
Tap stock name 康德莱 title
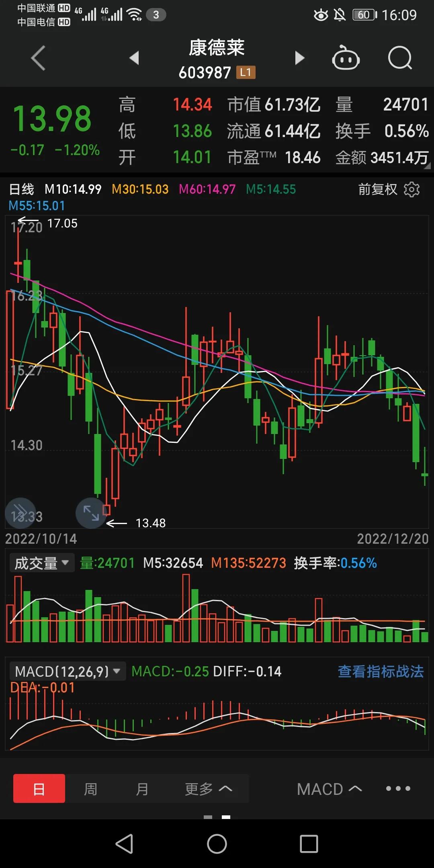tap(217, 48)
